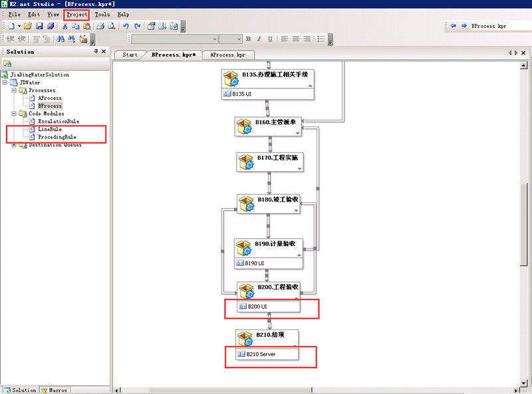The image size is (532, 394).
Task: Click the decrease indent icon
Action: click(11, 39)
